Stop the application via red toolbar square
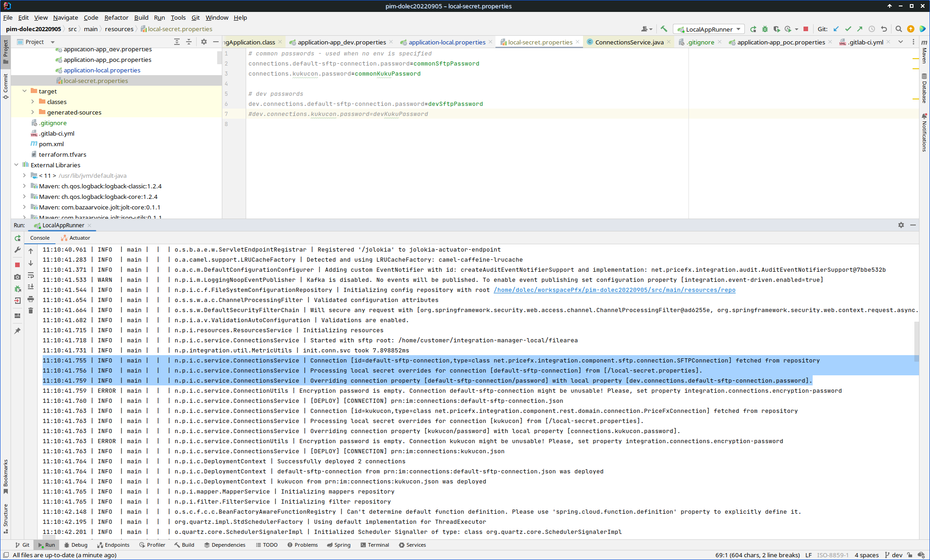This screenshot has width=930, height=560. click(x=806, y=29)
